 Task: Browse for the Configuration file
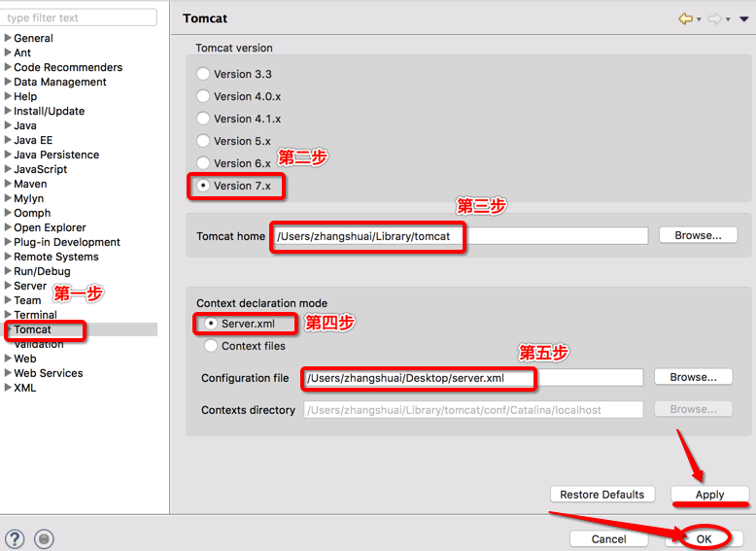tap(693, 377)
